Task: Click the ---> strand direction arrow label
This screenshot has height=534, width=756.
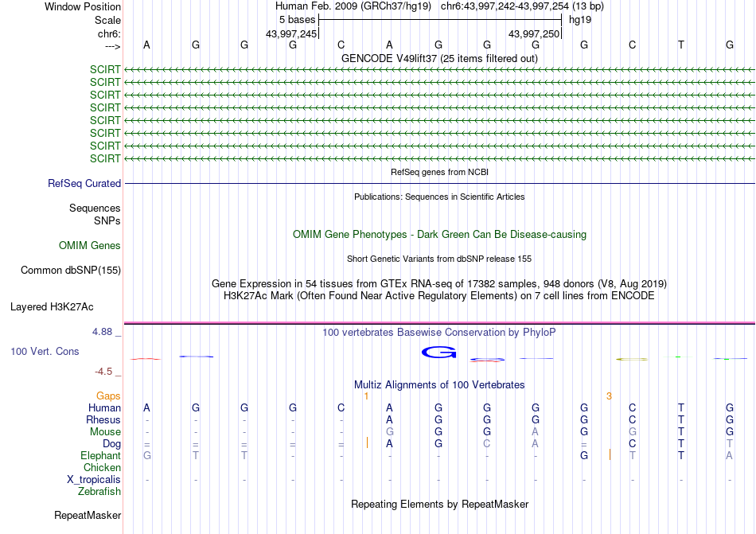Action: 113,46
